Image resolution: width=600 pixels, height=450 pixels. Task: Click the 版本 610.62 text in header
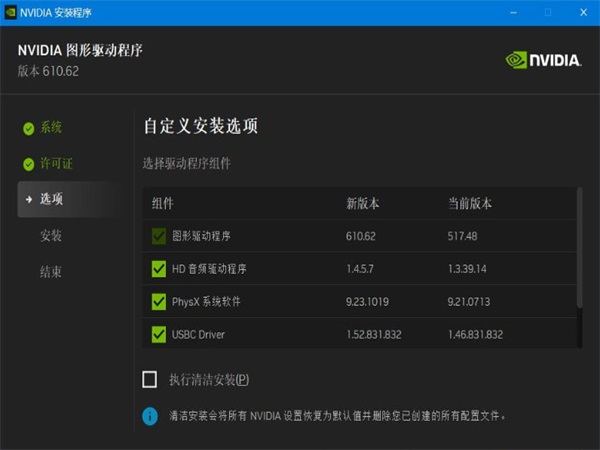[48, 71]
